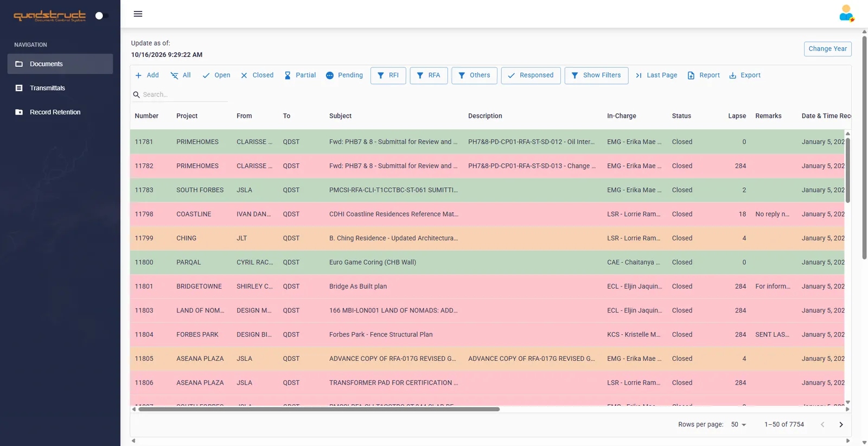Open the hamburger navigation menu

point(138,14)
